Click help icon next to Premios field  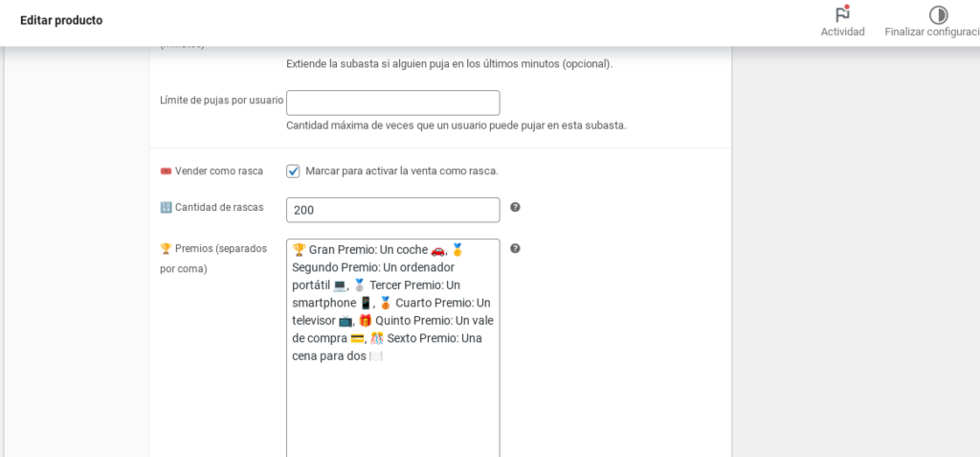[515, 248]
